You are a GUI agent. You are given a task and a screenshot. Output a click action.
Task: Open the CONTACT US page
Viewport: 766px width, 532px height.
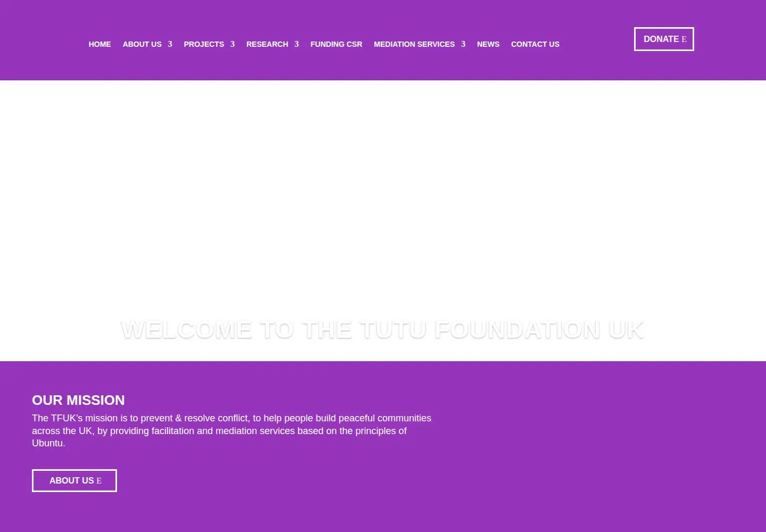coord(535,44)
